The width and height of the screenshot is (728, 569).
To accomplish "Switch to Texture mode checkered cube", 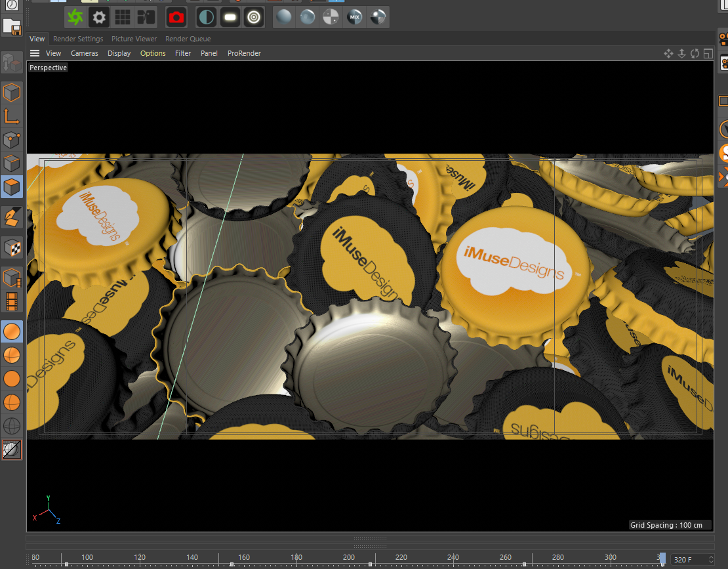I will (x=12, y=247).
